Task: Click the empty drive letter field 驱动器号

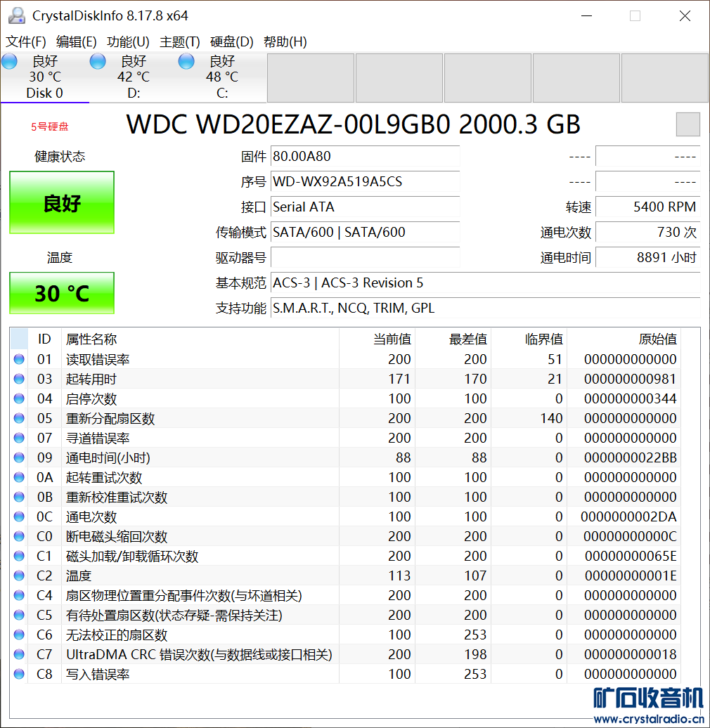Action: (365, 257)
